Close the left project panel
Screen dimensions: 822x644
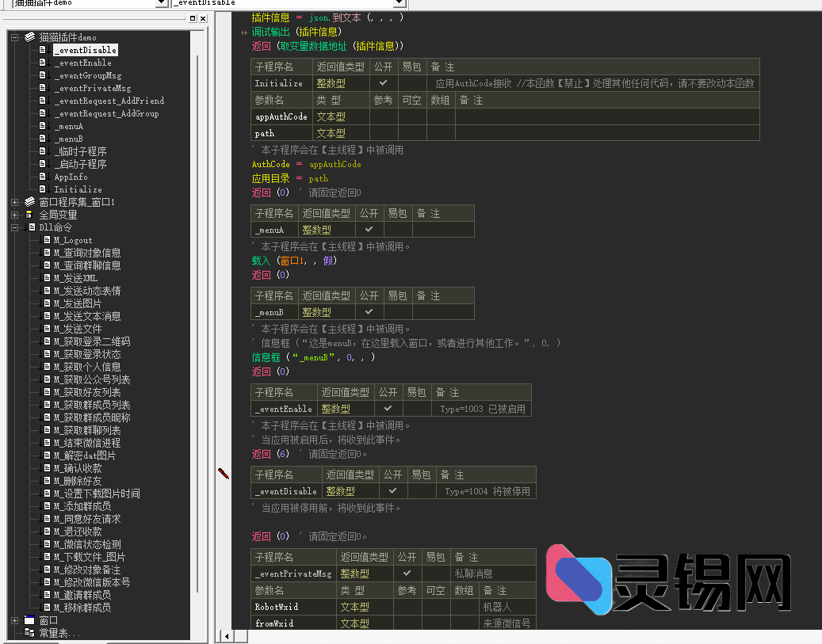[201, 18]
